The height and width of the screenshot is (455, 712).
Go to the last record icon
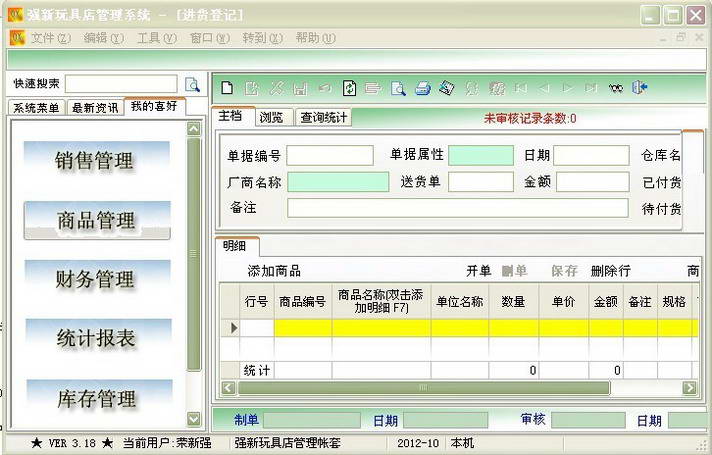click(591, 87)
